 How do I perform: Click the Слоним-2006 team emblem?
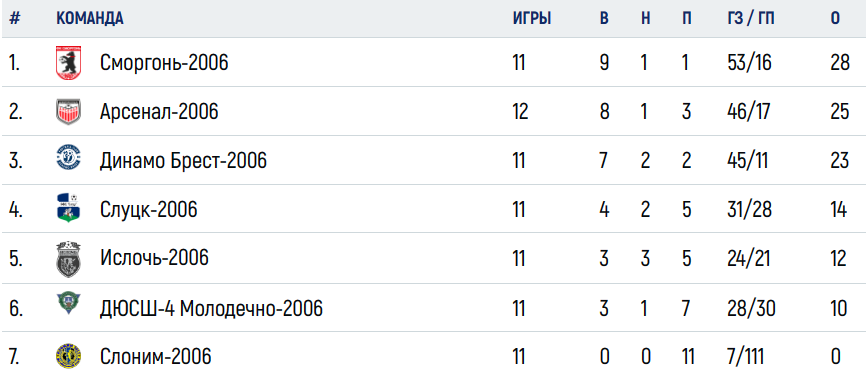(68, 357)
